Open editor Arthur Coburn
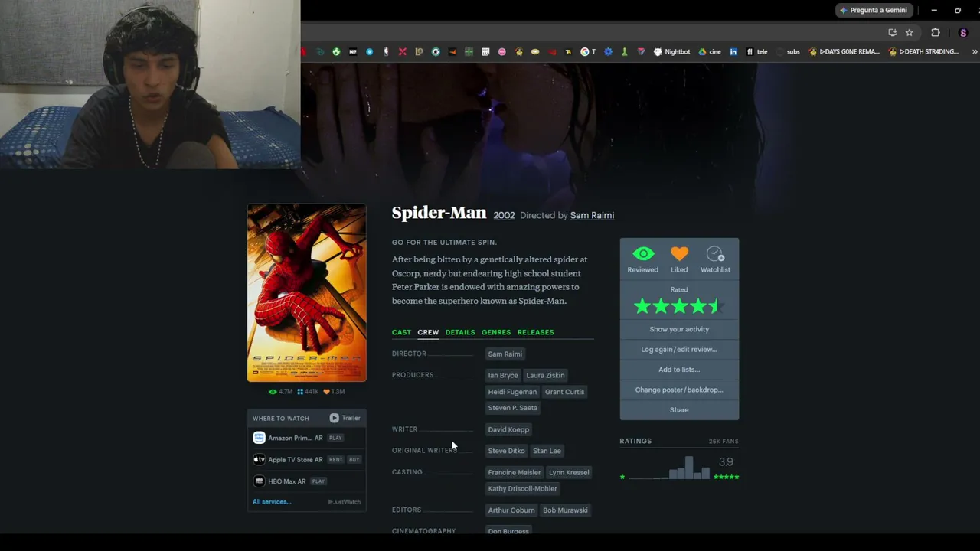This screenshot has width=980, height=551. point(511,510)
